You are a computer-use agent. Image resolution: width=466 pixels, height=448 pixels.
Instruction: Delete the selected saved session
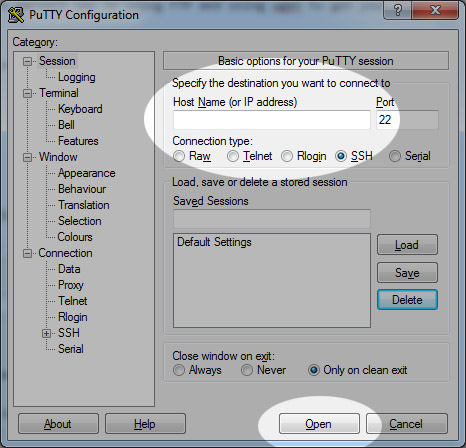coord(407,300)
